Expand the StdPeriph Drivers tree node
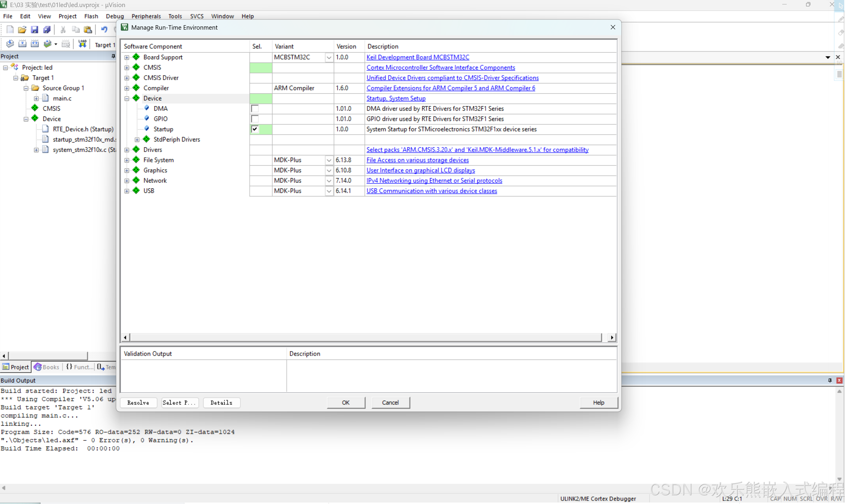Image resolution: width=846 pixels, height=504 pixels. click(x=137, y=140)
